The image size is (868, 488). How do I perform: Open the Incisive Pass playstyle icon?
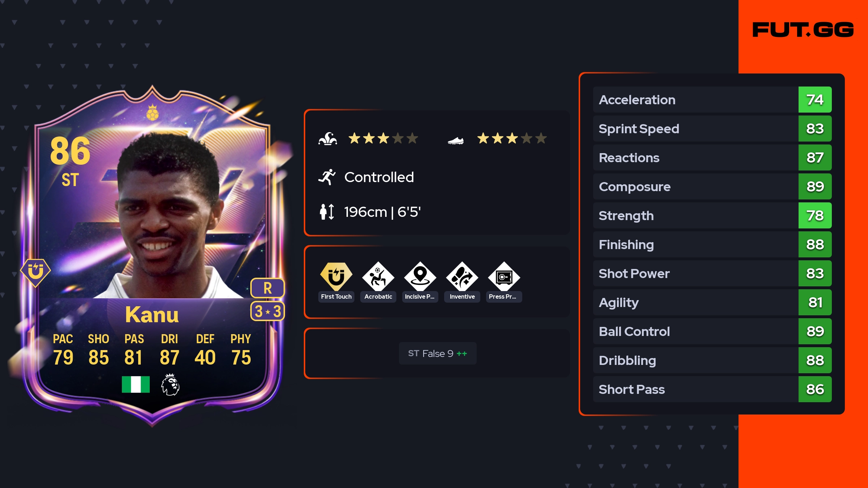420,277
